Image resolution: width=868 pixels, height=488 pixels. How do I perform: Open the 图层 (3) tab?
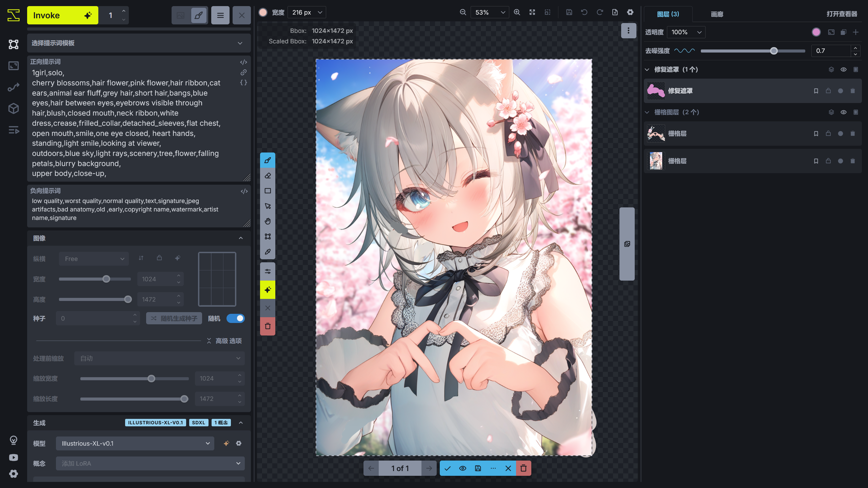click(x=668, y=14)
